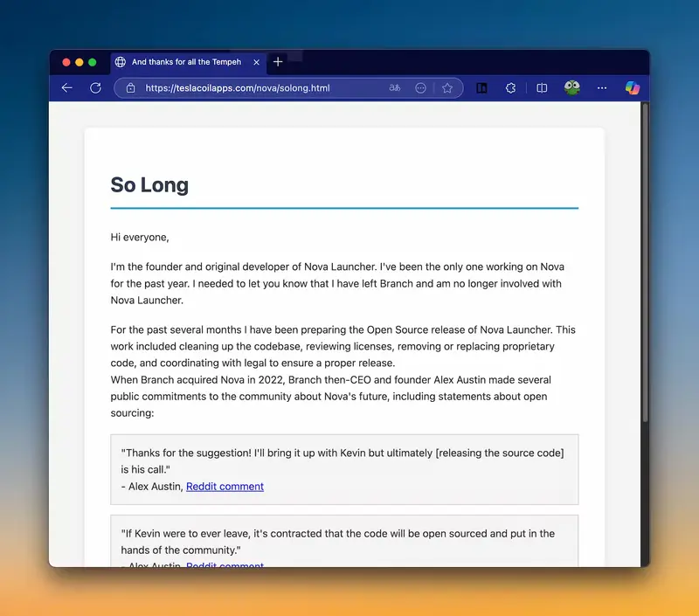Image resolution: width=699 pixels, height=616 pixels.
Task: Click the quote starting 'If Kevin were to ever leave'
Action: coord(337,542)
